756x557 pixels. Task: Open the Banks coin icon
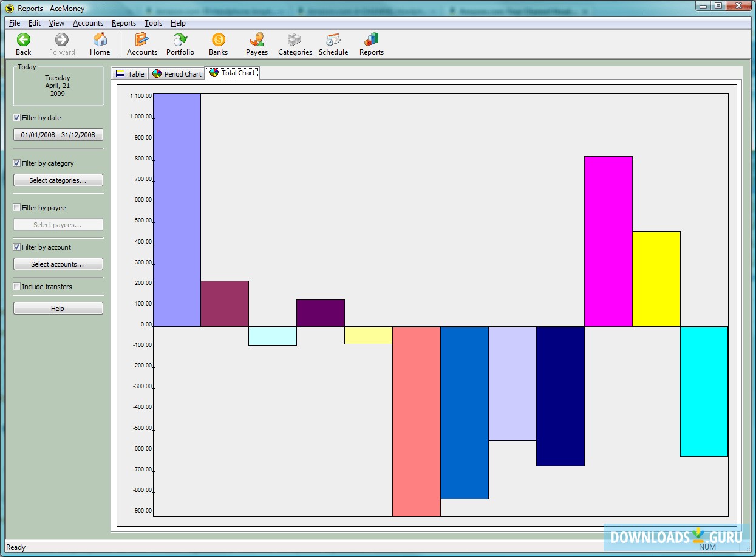coord(219,40)
